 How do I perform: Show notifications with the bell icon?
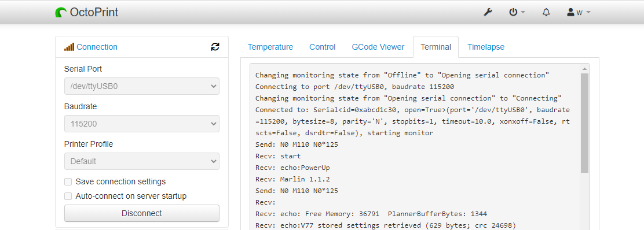(546, 12)
